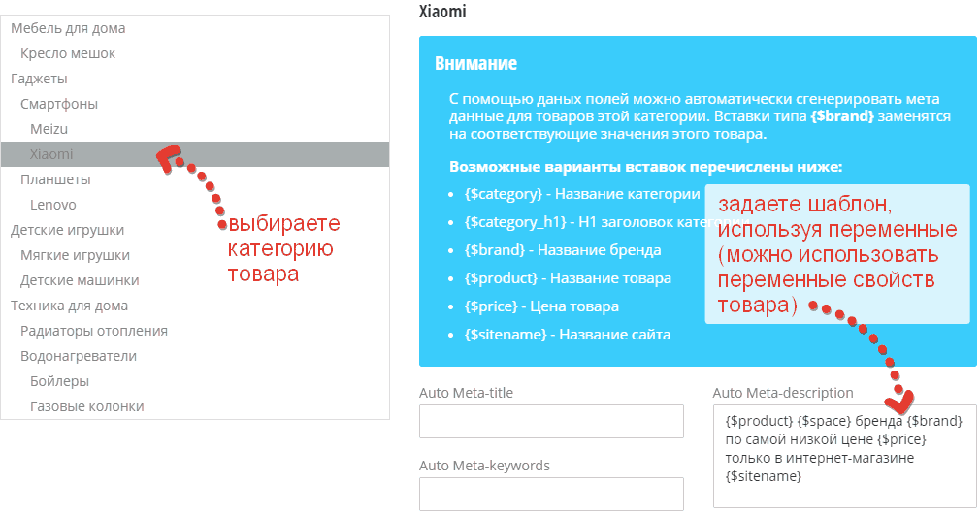Select the Гаджеты category
The image size is (980, 516).
pyautogui.click(x=39, y=79)
